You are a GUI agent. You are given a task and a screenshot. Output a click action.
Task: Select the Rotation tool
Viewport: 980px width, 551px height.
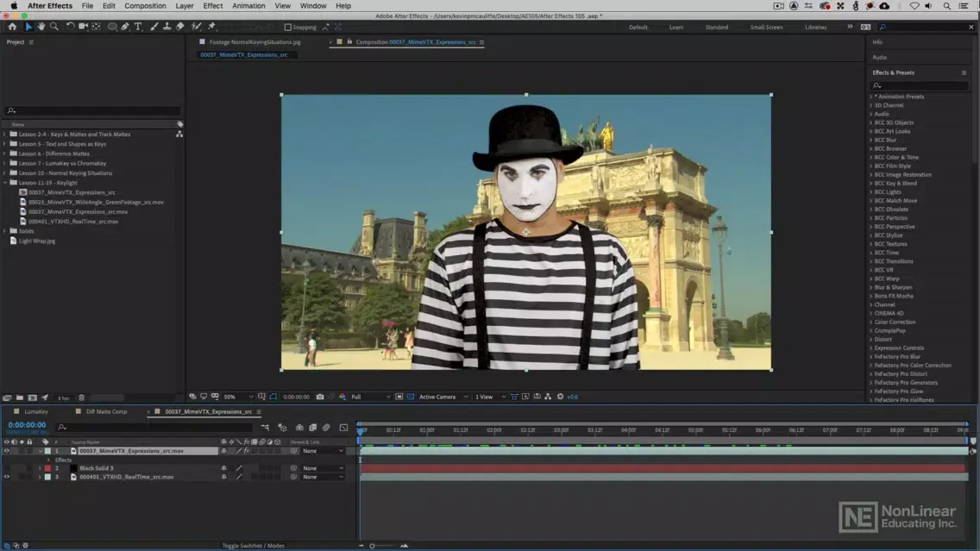click(70, 27)
